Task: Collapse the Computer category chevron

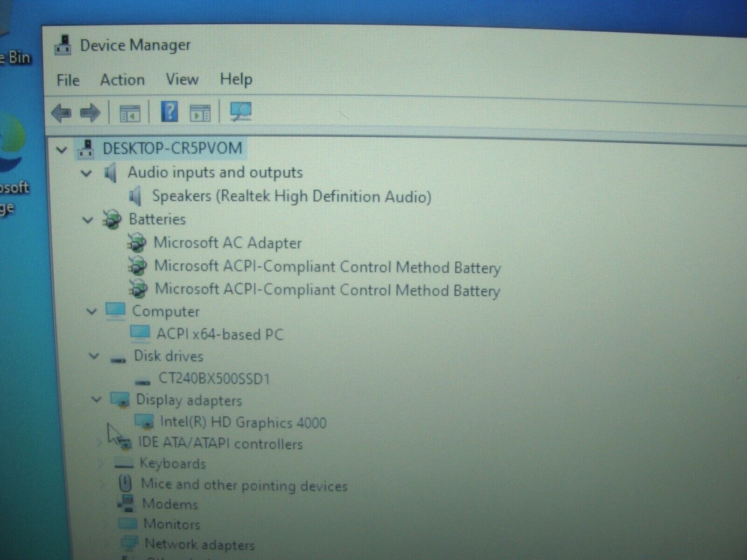Action: [92, 311]
